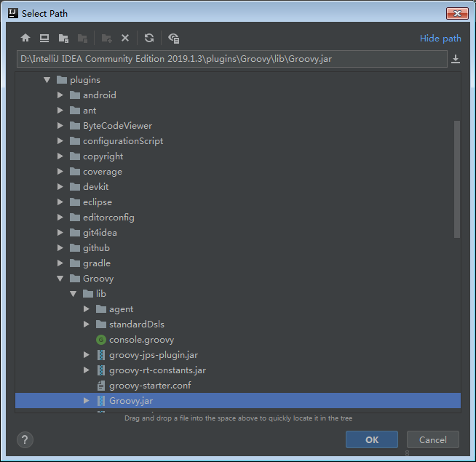The width and height of the screenshot is (476, 462).
Task: Click the agent folder icon
Action: [100, 309]
